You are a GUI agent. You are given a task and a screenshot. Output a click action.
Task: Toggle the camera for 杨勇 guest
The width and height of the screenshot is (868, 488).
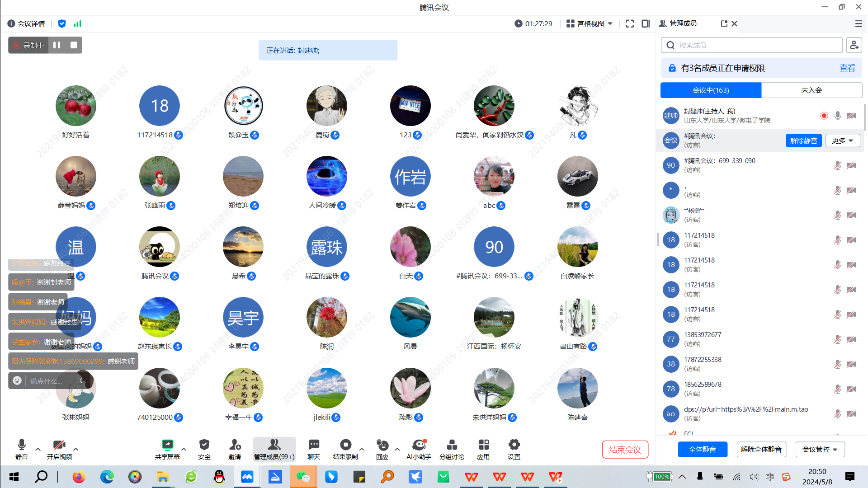pyautogui.click(x=851, y=215)
